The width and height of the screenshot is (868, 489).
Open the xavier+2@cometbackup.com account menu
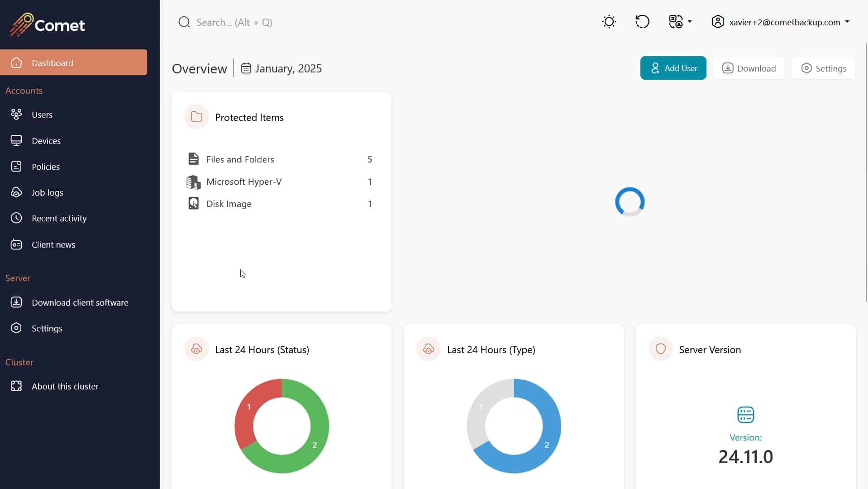[780, 22]
